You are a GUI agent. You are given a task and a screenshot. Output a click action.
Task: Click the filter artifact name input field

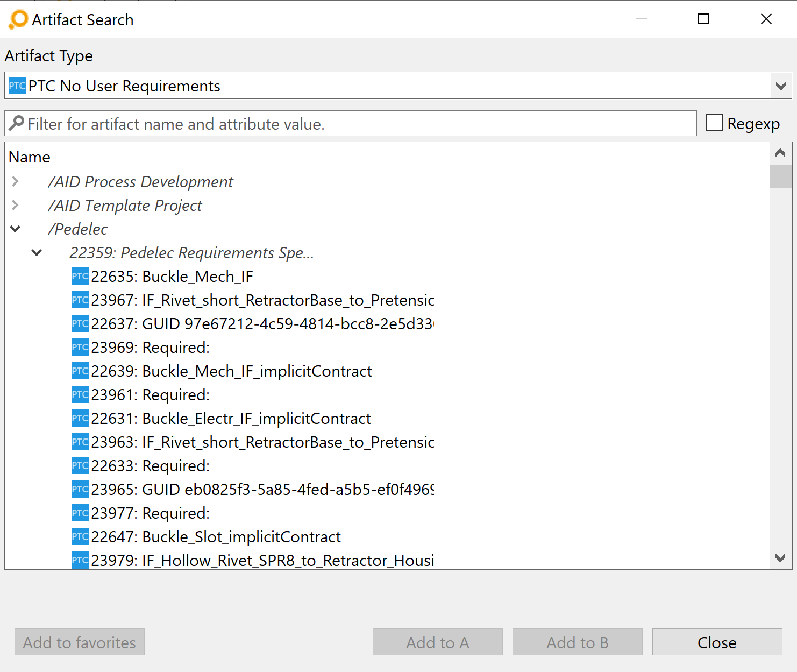tap(351, 123)
